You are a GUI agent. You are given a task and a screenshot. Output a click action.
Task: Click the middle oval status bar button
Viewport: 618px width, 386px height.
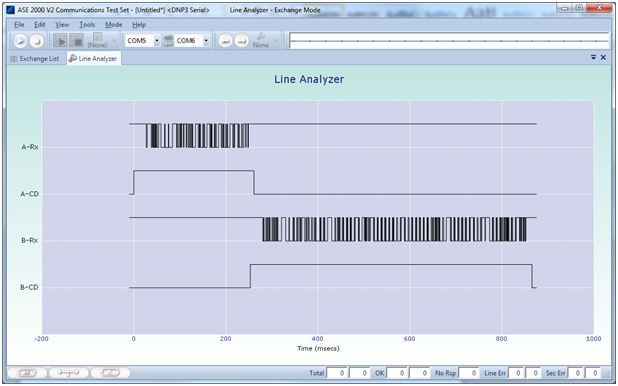69,373
